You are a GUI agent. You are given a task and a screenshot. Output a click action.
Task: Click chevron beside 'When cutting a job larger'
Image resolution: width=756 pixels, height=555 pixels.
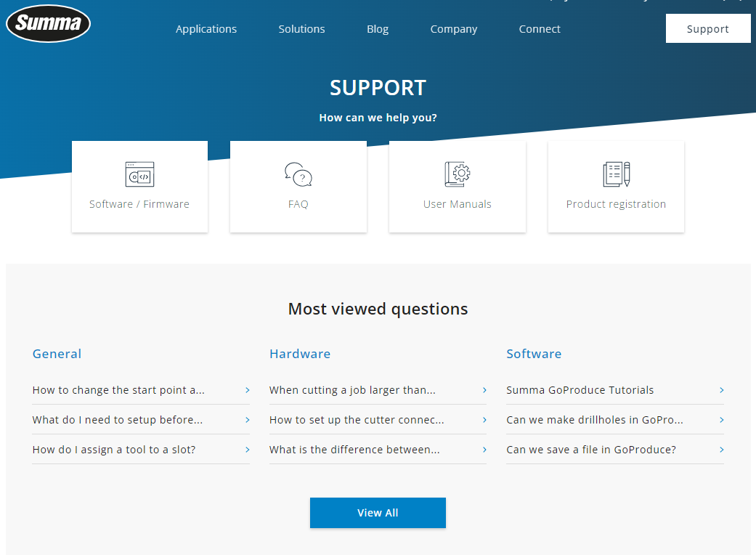coord(484,390)
